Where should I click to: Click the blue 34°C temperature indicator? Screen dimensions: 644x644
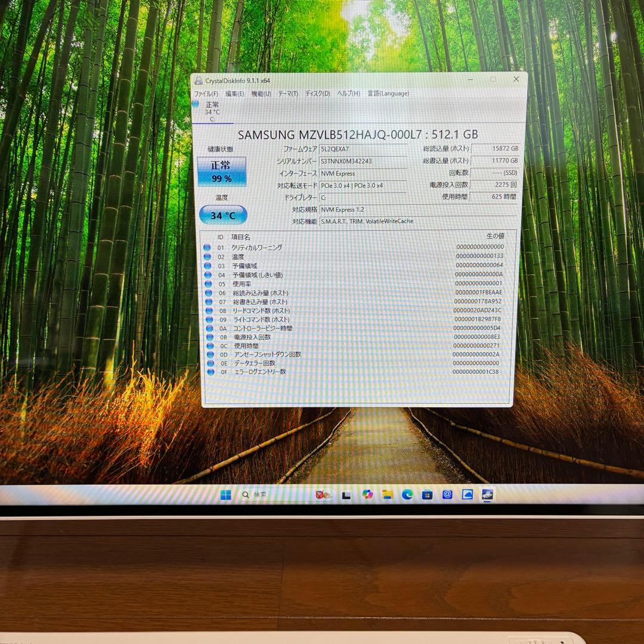(x=222, y=215)
